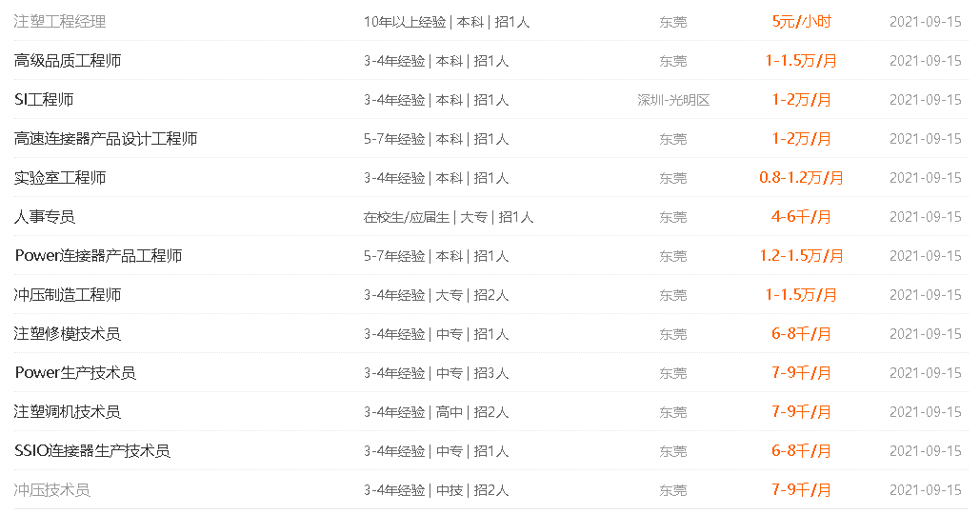Click the 注塑修模技术员 job title

coord(68,334)
